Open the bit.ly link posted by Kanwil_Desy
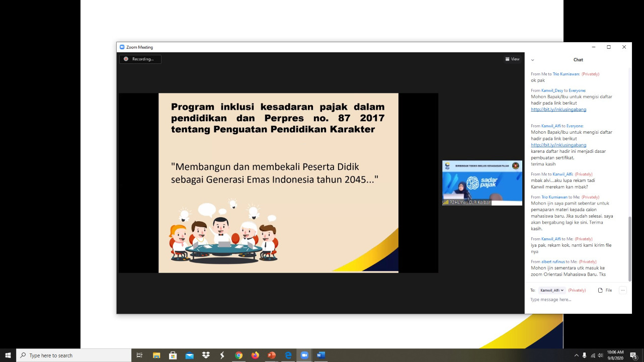Viewport: 644px width, 362px height. [x=558, y=110]
